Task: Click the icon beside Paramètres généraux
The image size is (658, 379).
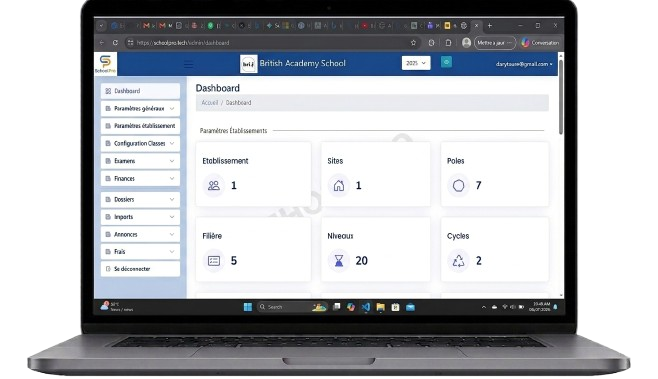Action: pyautogui.click(x=108, y=109)
